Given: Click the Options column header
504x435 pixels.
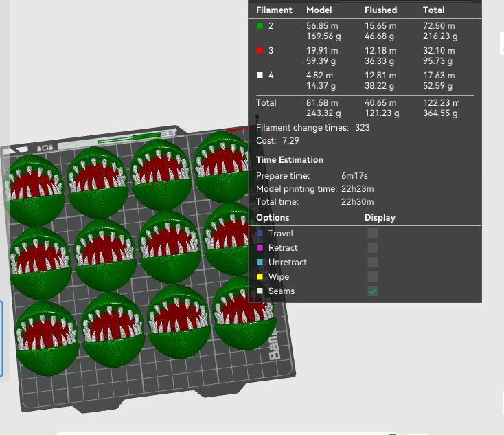Looking at the screenshot, I should [x=273, y=217].
